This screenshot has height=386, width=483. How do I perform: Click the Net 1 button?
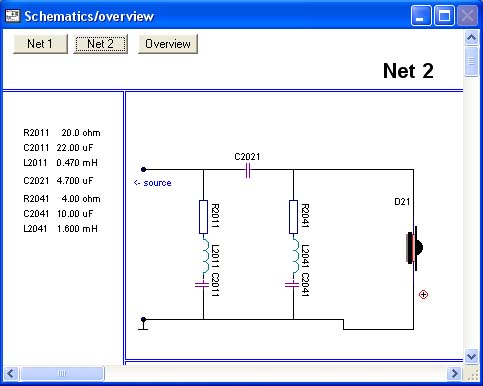pos(40,44)
